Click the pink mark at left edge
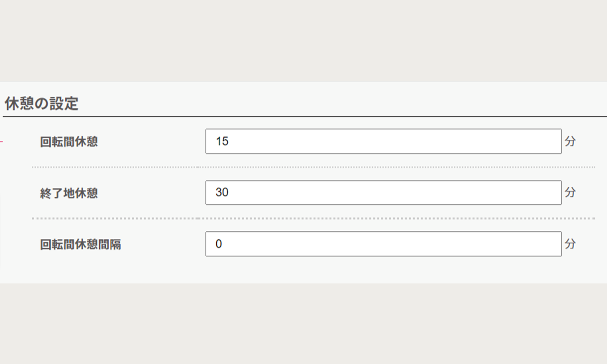Viewport: 607px width, 364px height. [1, 141]
